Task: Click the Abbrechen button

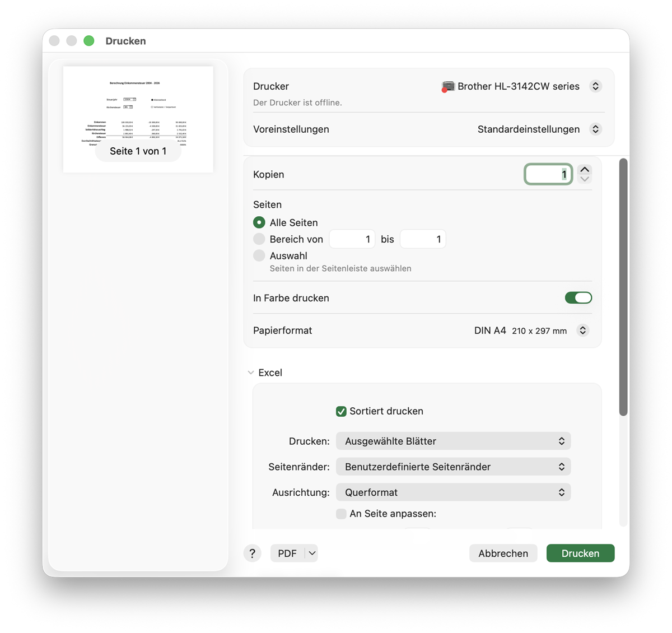Action: point(503,553)
